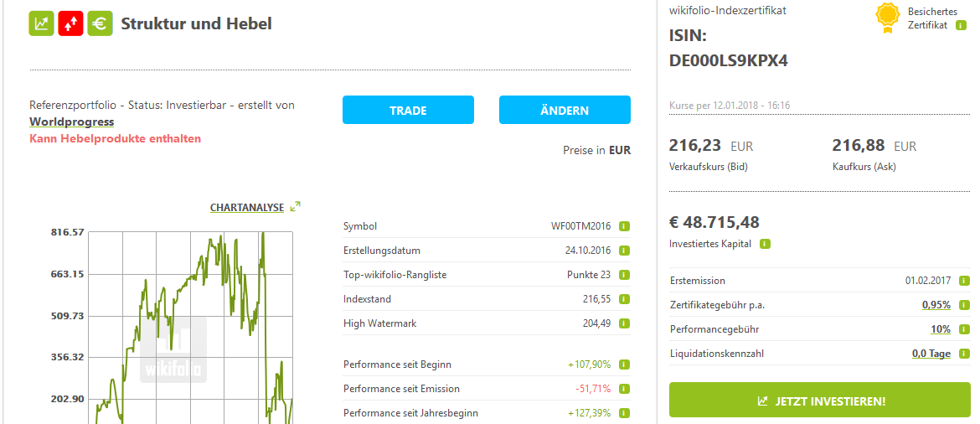The width and height of the screenshot is (980, 424).
Task: Click the gold certified certificate badge
Action: tap(887, 18)
